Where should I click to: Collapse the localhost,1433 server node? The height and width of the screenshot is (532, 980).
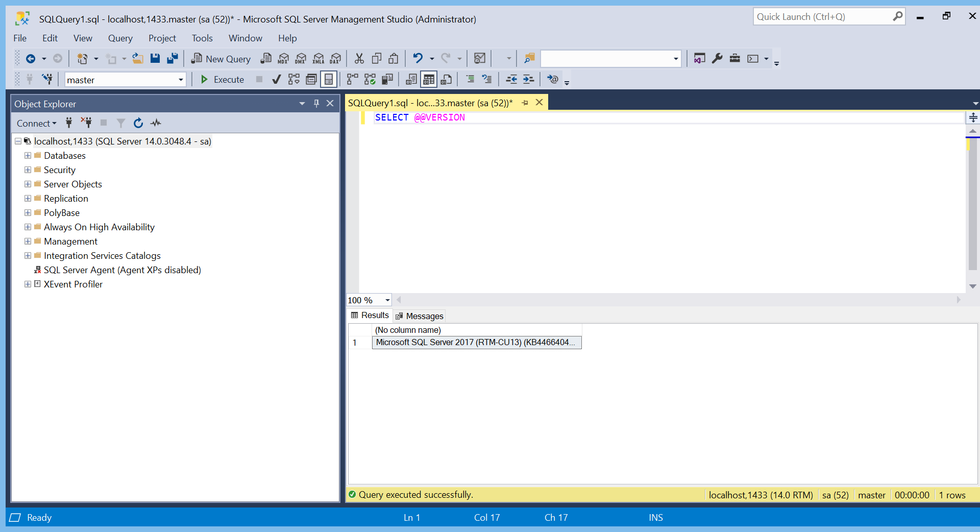click(x=17, y=141)
